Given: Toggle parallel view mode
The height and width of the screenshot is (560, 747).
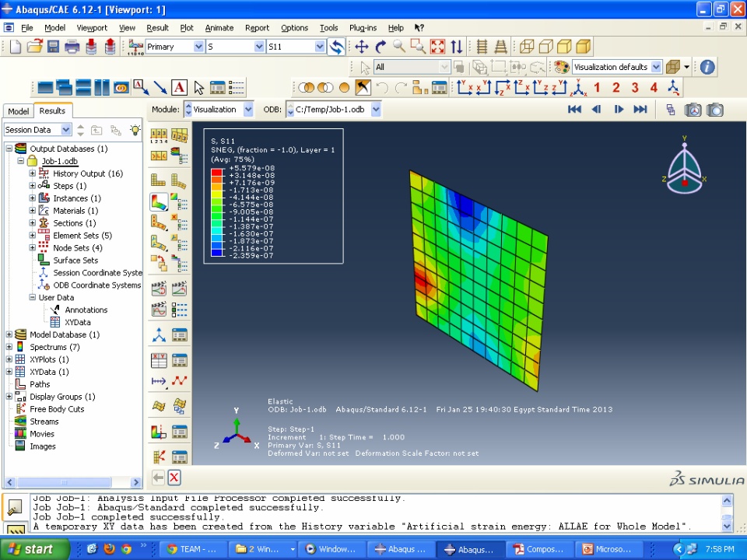Looking at the screenshot, I should coord(482,47).
